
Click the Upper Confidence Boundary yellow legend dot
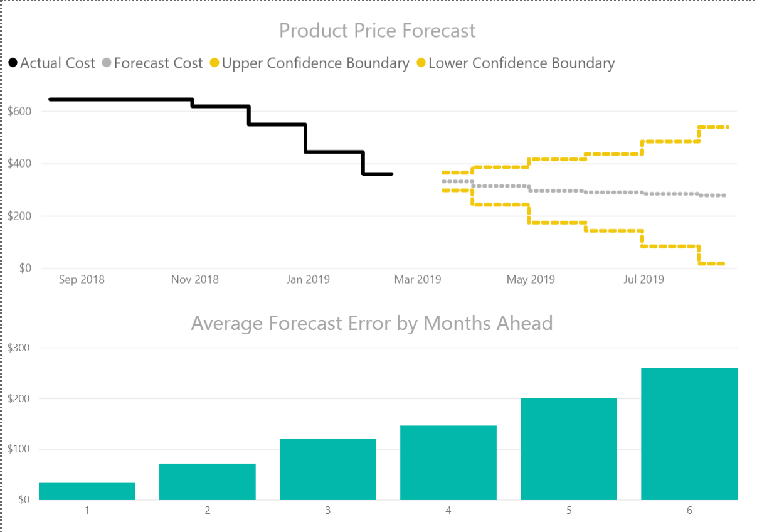pos(214,63)
